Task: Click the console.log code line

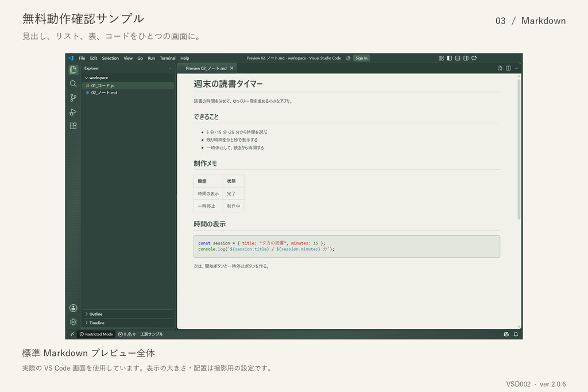Action: click(x=266, y=249)
